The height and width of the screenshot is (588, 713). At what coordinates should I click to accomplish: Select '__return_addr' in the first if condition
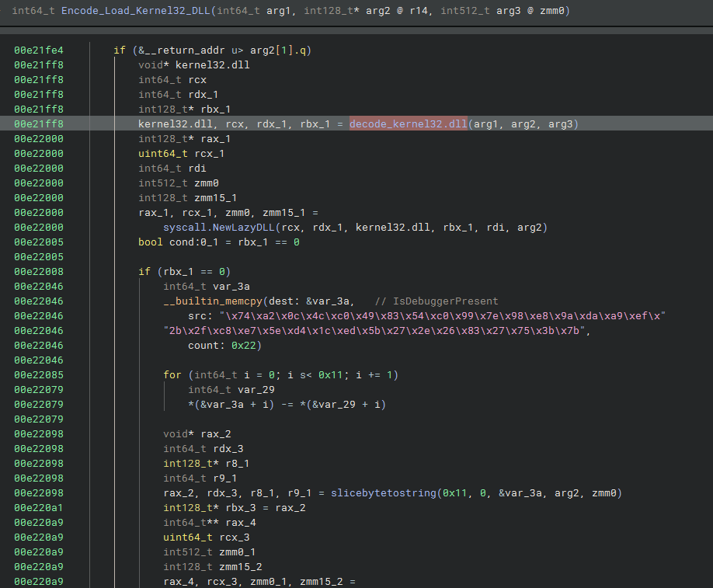[185, 50]
